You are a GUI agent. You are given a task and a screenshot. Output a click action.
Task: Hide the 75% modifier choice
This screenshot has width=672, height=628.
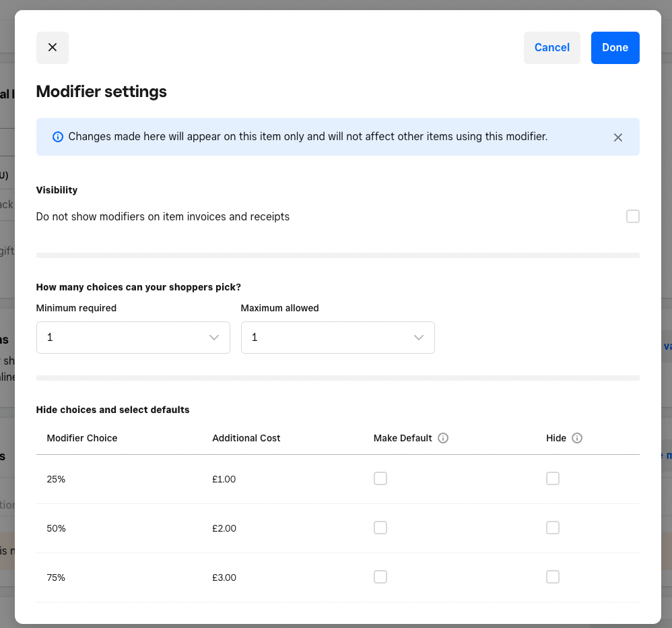(553, 577)
